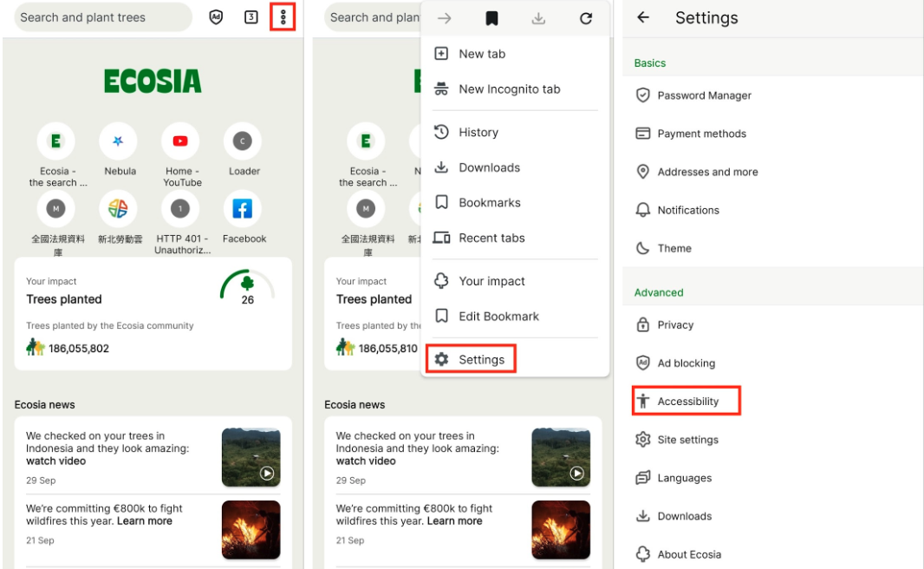Select the community tree count 186,055,810

tap(388, 349)
